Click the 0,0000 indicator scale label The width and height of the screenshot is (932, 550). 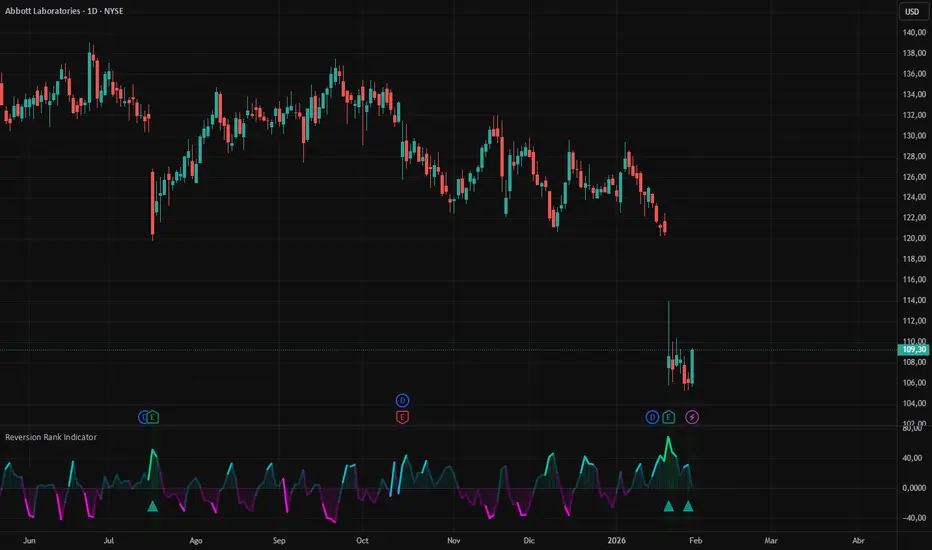(x=914, y=488)
